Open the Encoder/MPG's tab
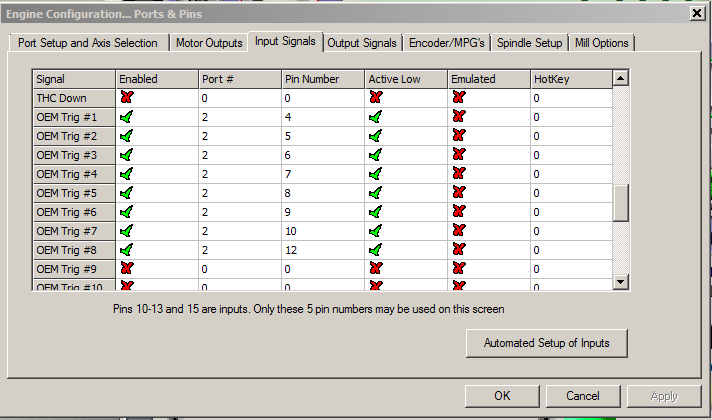Screen dimensions: 712x420 (x=447, y=43)
